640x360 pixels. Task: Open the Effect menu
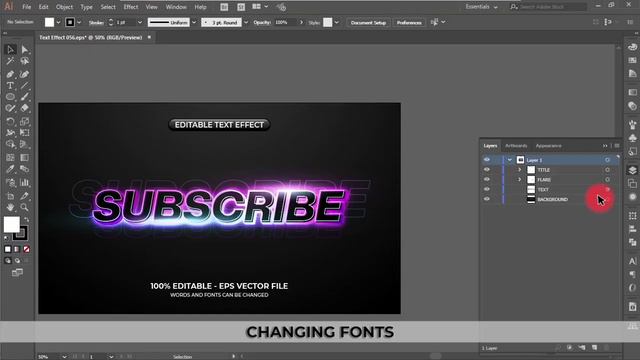[131, 7]
